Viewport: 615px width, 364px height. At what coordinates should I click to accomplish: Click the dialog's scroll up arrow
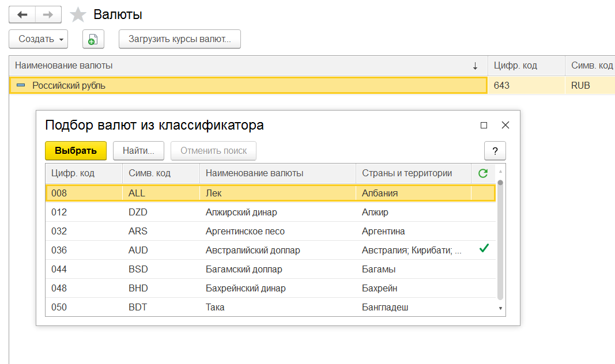500,172
